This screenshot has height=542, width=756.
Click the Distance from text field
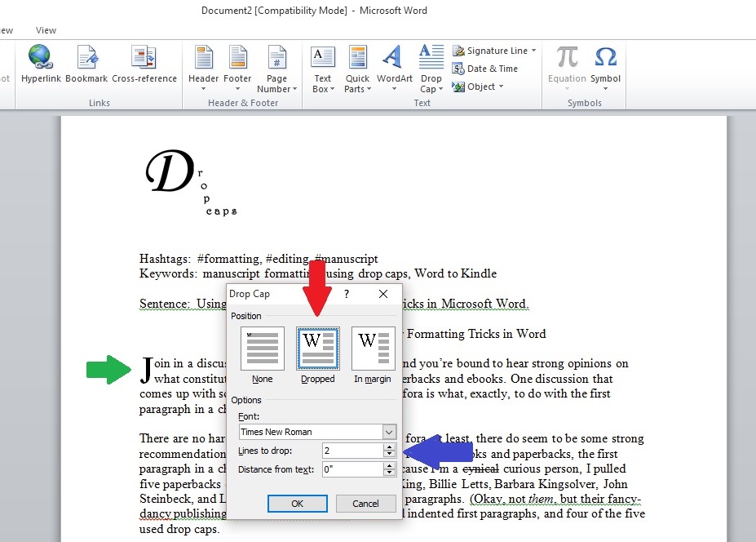click(x=353, y=469)
